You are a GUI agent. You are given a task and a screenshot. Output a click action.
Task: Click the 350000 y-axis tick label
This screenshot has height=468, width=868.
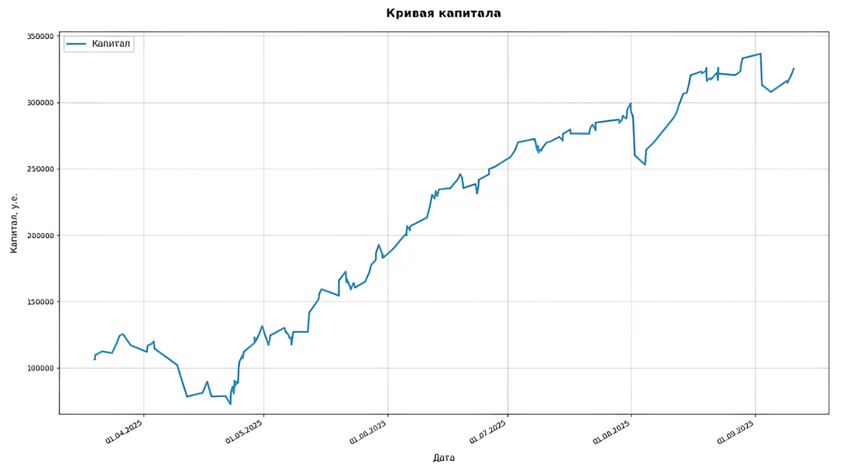pyautogui.click(x=38, y=37)
